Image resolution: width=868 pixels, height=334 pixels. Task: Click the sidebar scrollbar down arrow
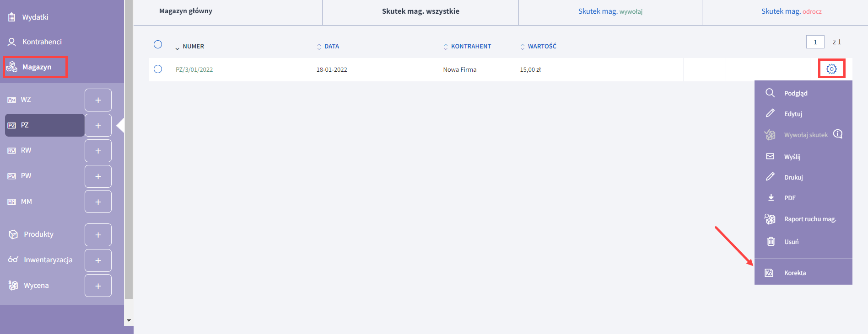(129, 320)
